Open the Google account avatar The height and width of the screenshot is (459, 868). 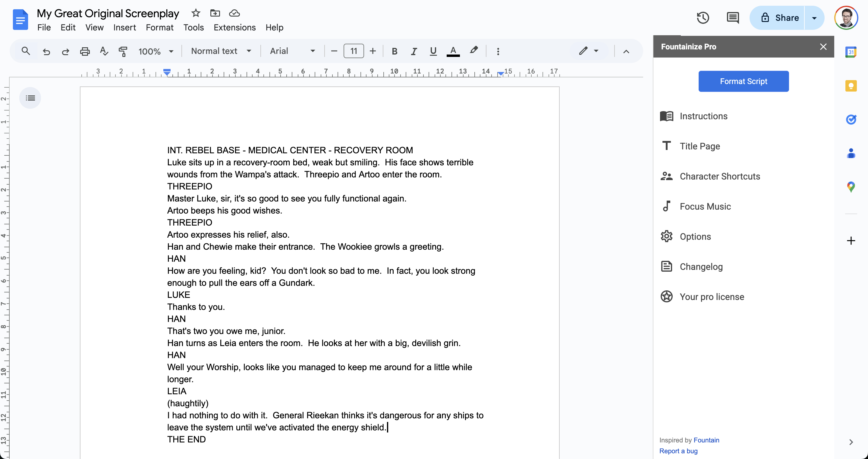coord(846,18)
